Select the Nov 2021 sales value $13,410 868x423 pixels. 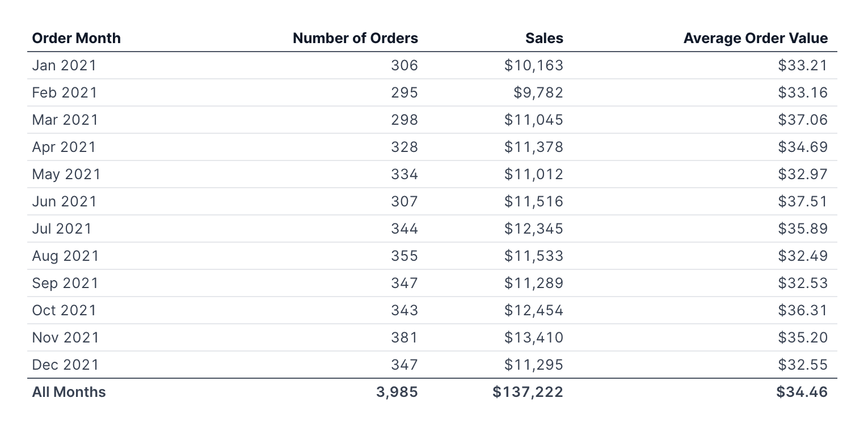pos(533,337)
